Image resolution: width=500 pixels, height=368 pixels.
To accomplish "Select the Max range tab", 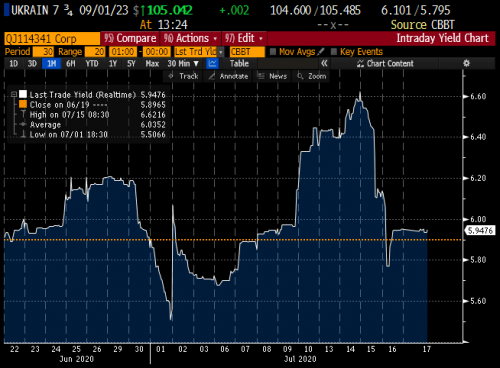I will pos(152,63).
